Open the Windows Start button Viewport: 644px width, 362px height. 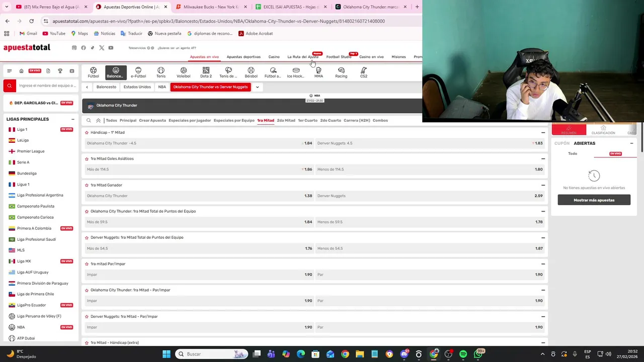(x=167, y=354)
